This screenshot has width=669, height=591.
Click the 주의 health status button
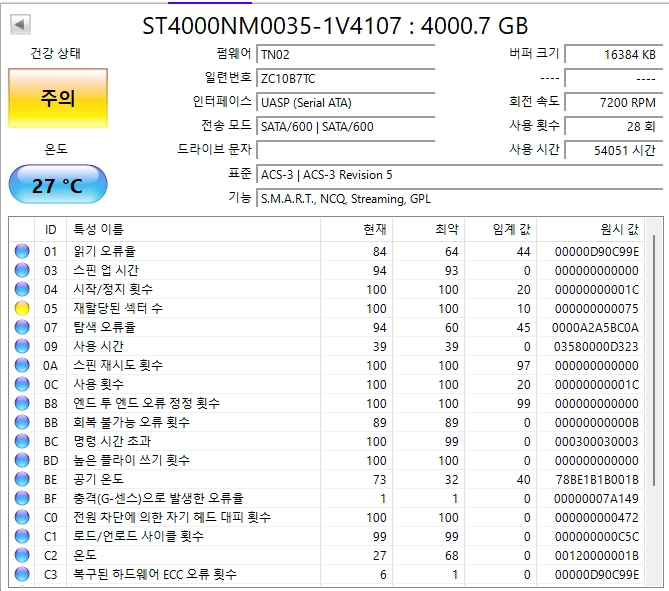coord(58,98)
